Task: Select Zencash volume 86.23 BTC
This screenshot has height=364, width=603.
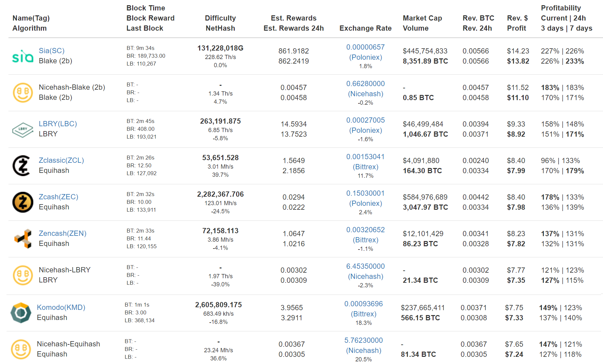Action: tap(420, 244)
